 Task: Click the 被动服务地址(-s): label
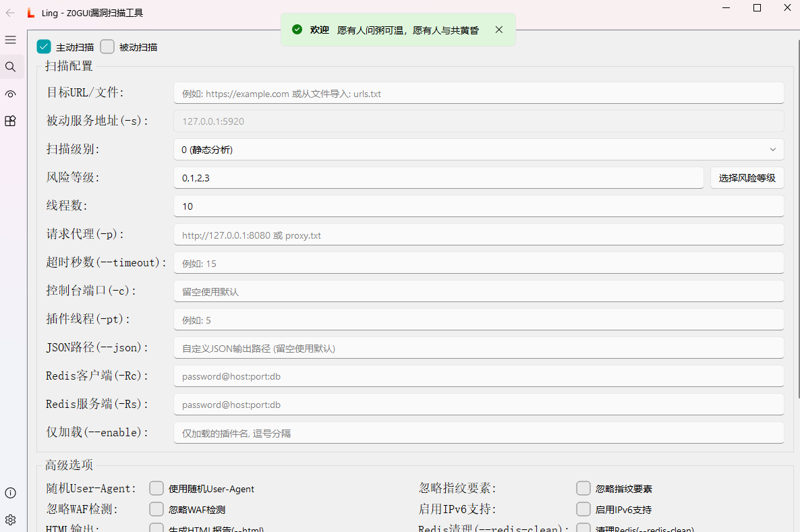pos(97,121)
